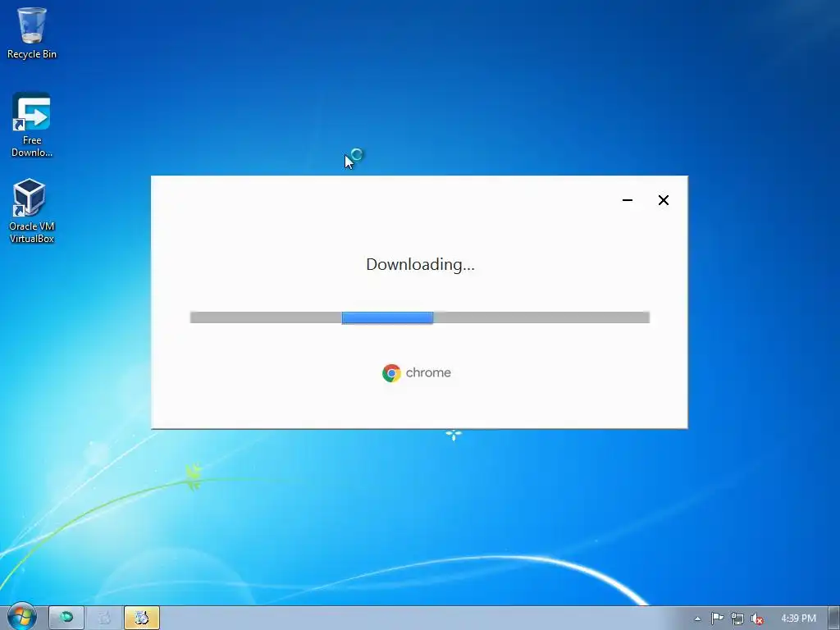Click the first pinned taskbar app with green icon

[66, 618]
